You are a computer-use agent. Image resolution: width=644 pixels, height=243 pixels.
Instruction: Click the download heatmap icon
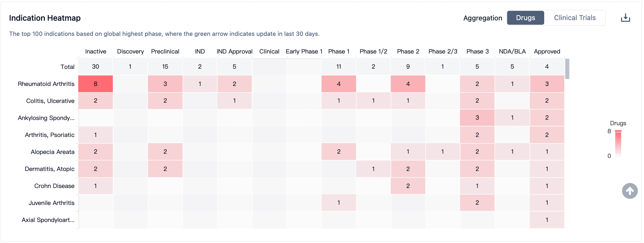625,18
